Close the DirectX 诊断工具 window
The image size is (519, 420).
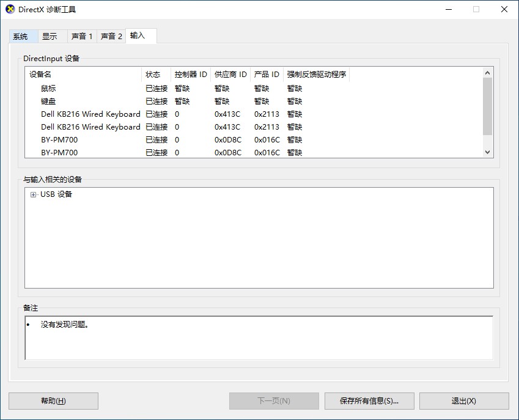pos(504,10)
